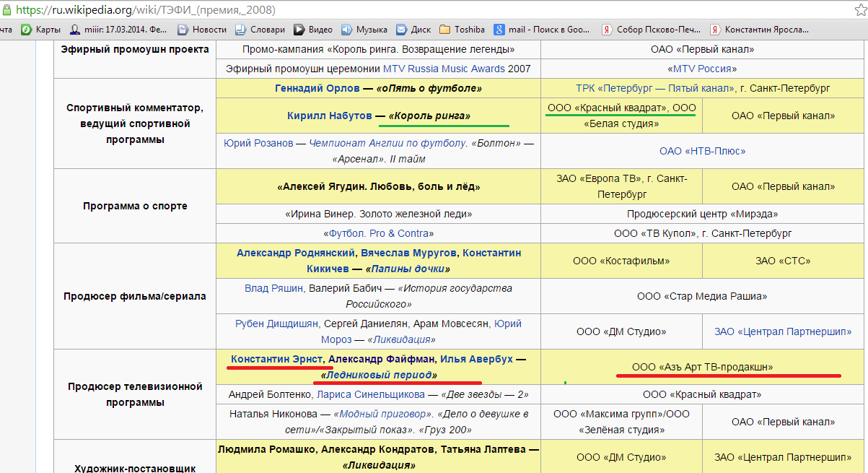Open the Google mail search bookmark

[542, 30]
